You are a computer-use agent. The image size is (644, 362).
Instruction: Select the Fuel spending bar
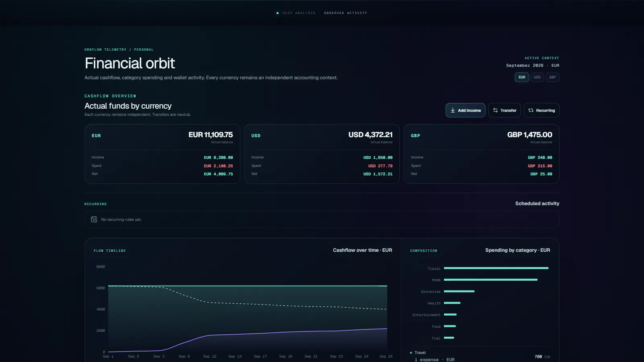pyautogui.click(x=449, y=338)
